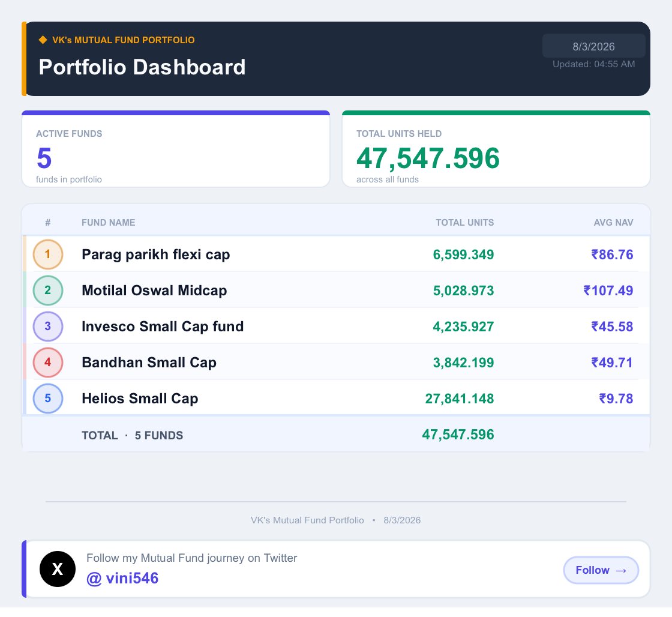672x617 pixels.
Task: Click the AVG NAV column header
Action: click(613, 223)
